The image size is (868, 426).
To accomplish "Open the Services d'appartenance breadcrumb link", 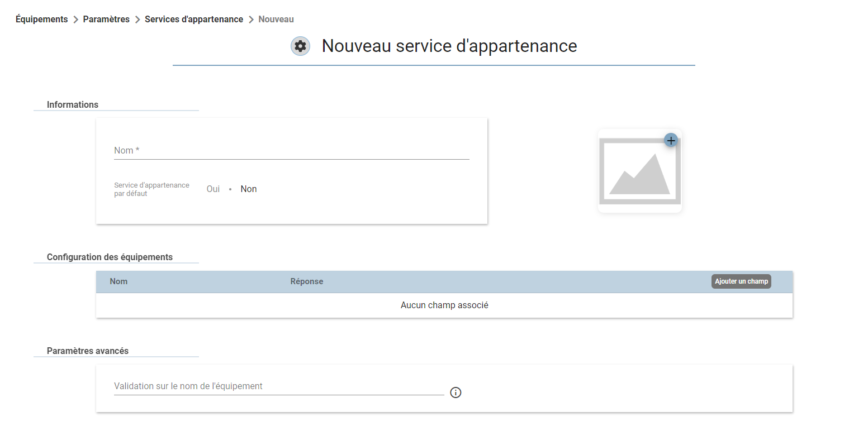I will 194,20.
